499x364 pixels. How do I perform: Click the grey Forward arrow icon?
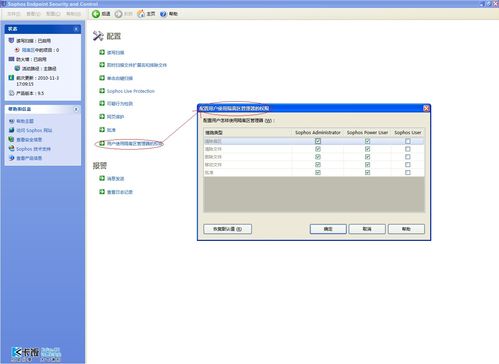click(x=119, y=14)
